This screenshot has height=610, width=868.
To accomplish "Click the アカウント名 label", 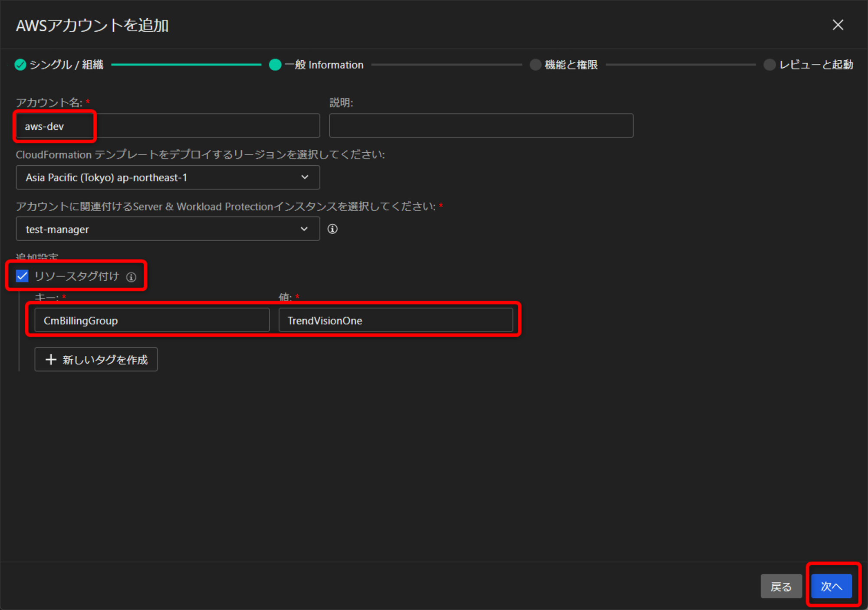I will click(49, 103).
